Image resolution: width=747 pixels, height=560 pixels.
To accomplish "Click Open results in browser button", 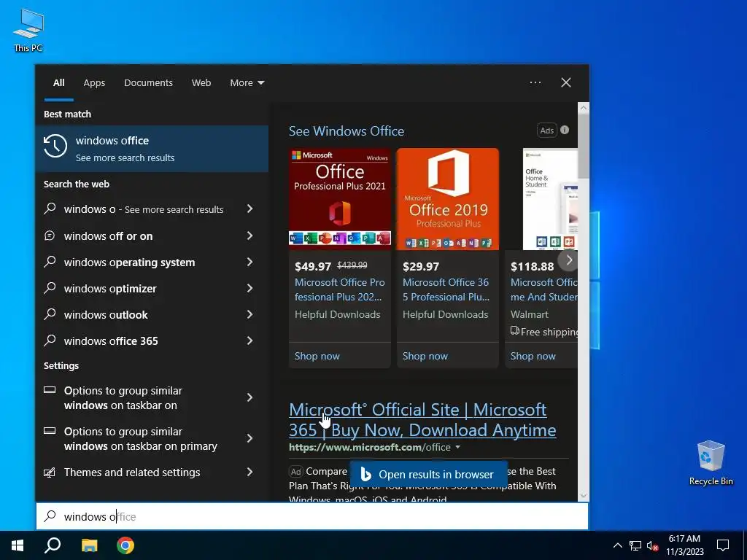I will pyautogui.click(x=428, y=474).
